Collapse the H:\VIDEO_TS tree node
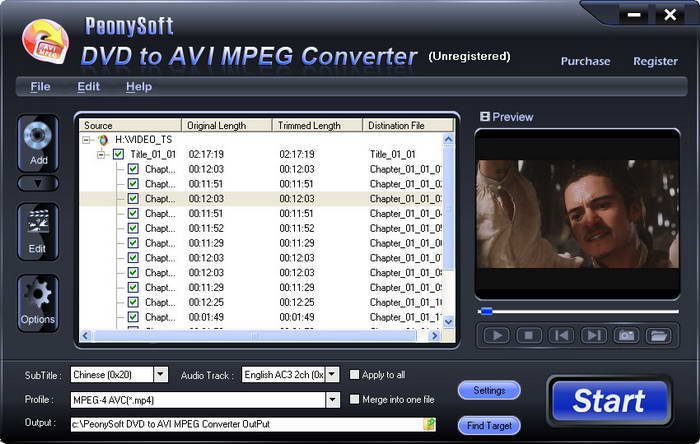 [x=86, y=140]
